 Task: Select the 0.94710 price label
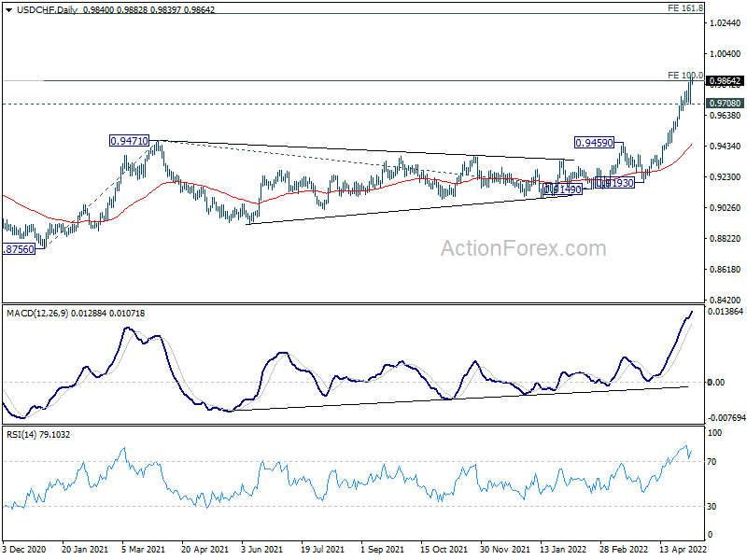129,141
